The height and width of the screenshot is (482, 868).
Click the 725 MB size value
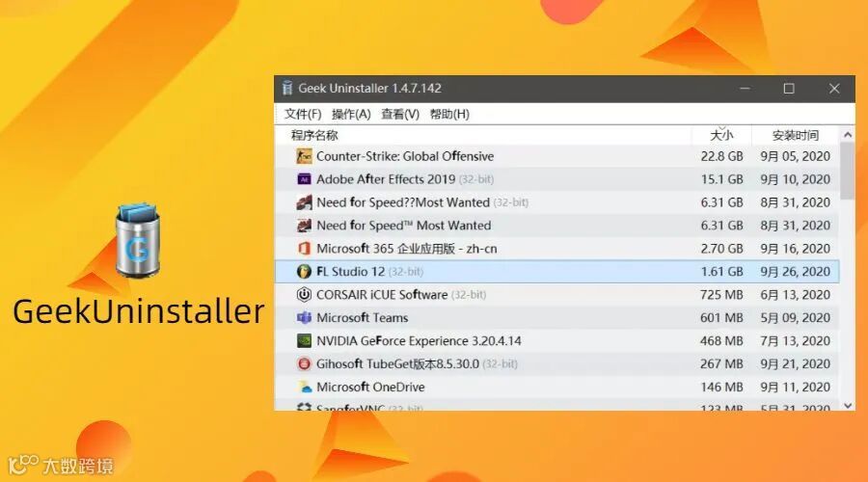[x=721, y=294]
